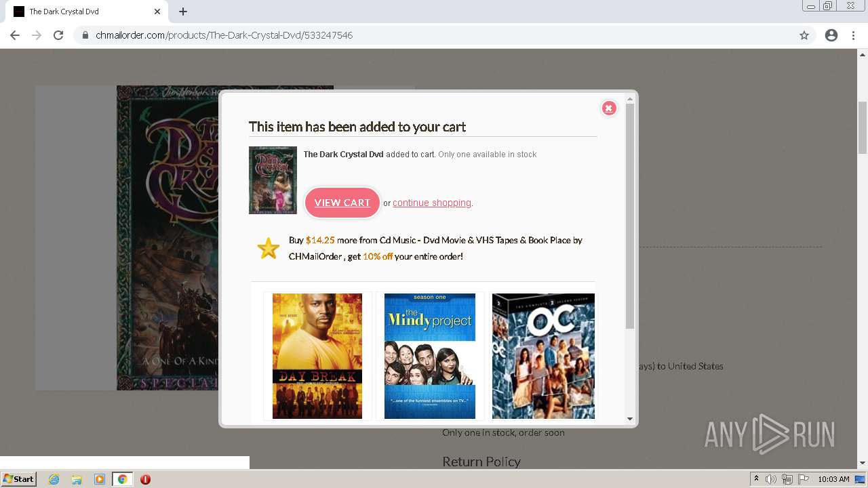This screenshot has height=488, width=868.
Task: Click Chrome taskbar icon
Action: click(123, 479)
